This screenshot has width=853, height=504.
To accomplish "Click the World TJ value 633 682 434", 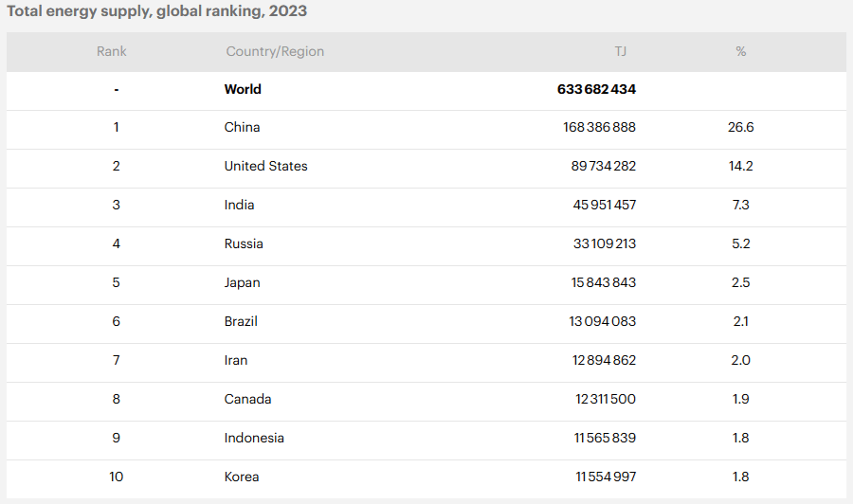I will tap(596, 89).
